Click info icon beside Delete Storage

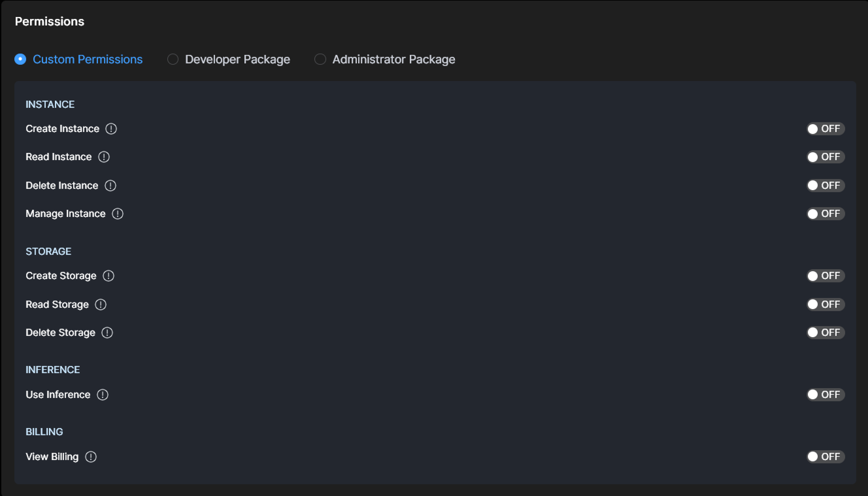tap(107, 333)
